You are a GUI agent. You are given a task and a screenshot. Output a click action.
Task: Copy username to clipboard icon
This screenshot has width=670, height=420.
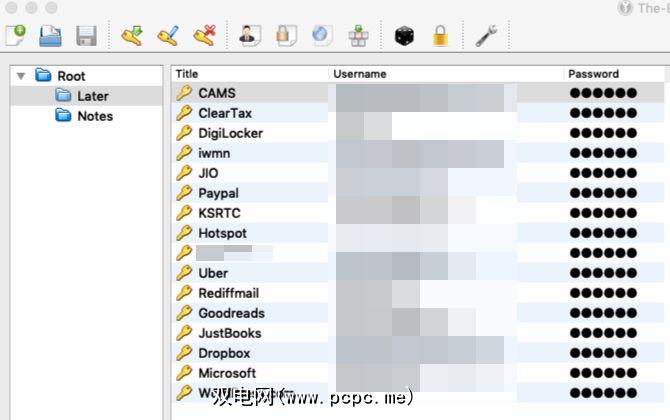250,35
